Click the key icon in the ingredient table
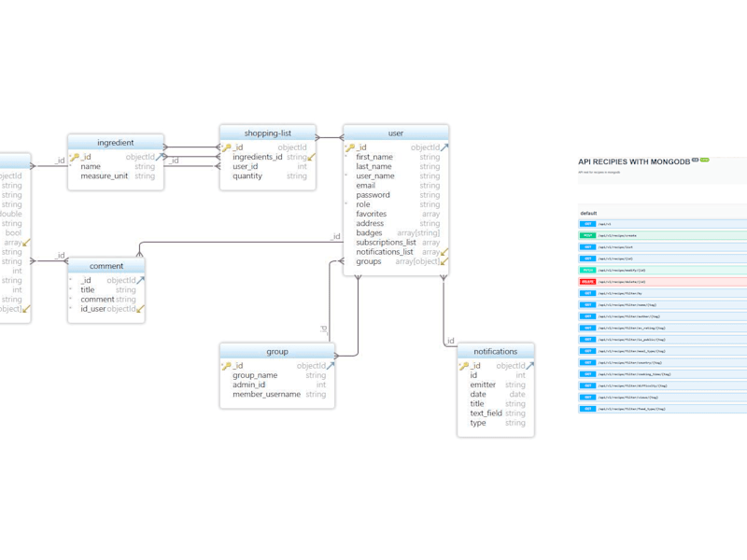 click(x=75, y=157)
